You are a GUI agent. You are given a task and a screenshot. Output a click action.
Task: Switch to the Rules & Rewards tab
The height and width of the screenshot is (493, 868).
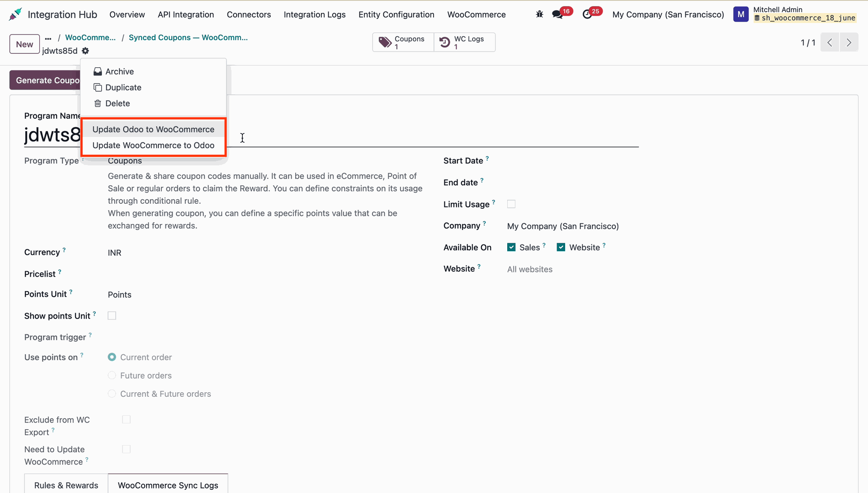[66, 485]
